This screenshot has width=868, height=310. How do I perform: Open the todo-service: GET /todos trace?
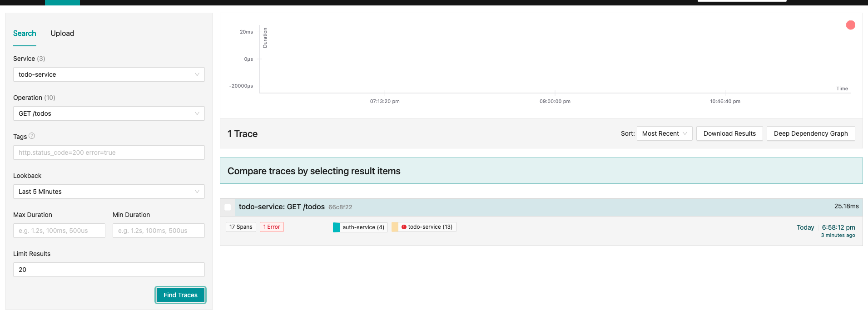tap(282, 207)
